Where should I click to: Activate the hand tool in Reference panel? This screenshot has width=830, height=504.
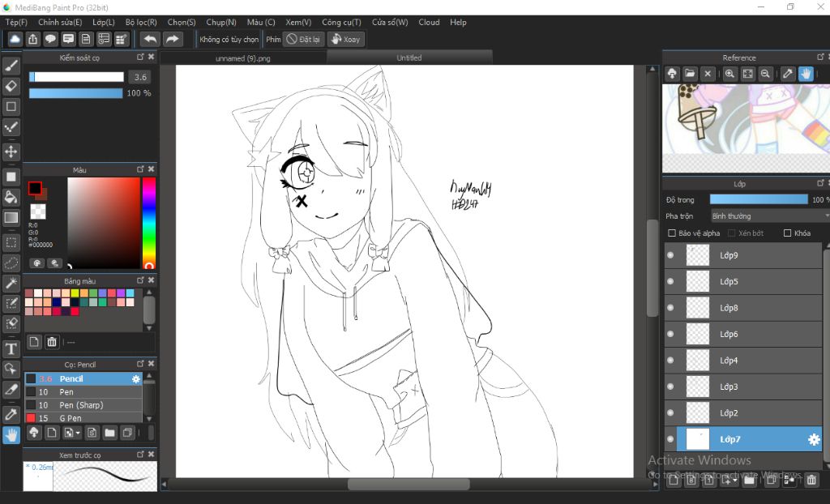pos(806,74)
